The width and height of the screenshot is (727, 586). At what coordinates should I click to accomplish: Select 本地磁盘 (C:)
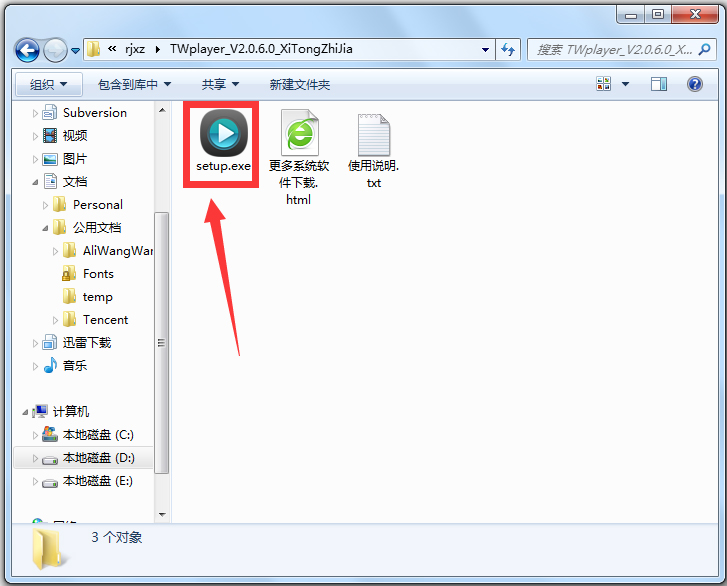click(98, 434)
